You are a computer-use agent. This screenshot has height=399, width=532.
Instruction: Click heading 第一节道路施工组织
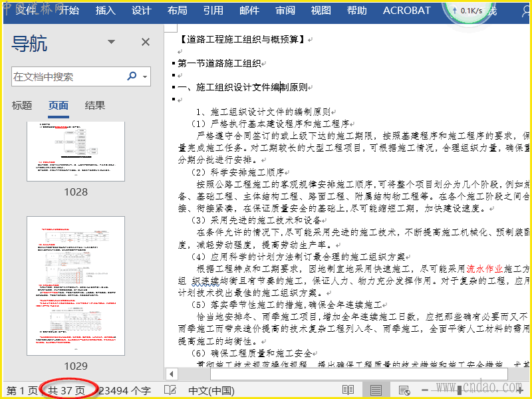coord(219,63)
